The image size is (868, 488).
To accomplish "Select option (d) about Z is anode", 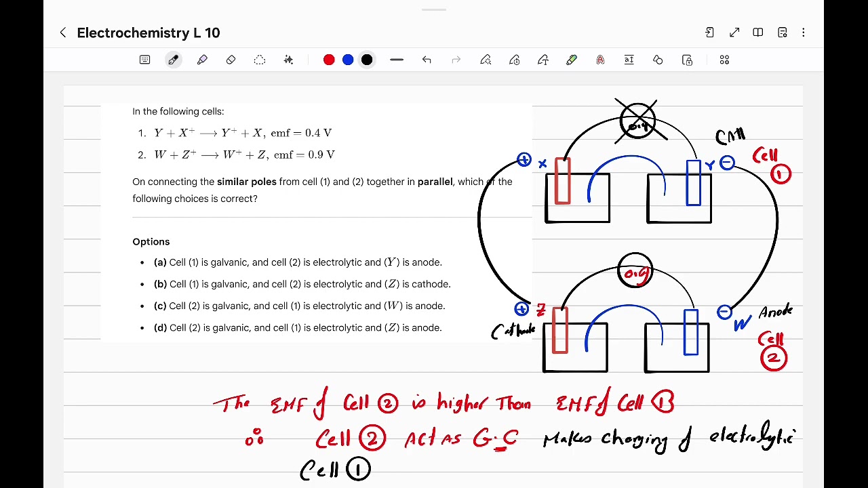I will coord(298,327).
